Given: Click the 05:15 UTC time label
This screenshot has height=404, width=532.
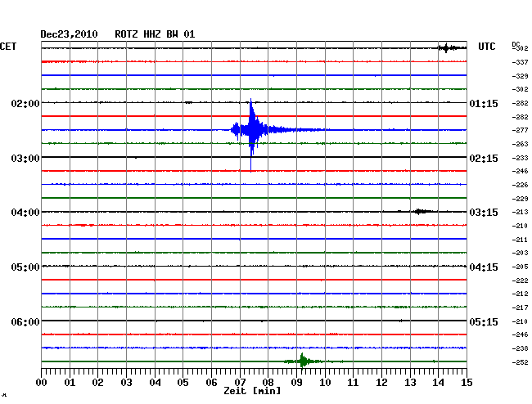Looking at the screenshot, I should 484,321.
